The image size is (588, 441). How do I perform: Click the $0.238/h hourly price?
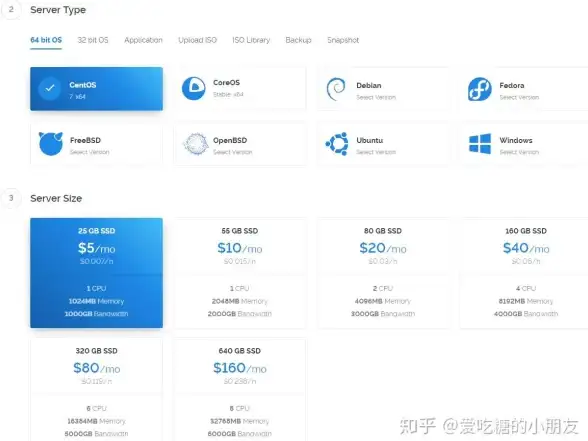click(240, 381)
